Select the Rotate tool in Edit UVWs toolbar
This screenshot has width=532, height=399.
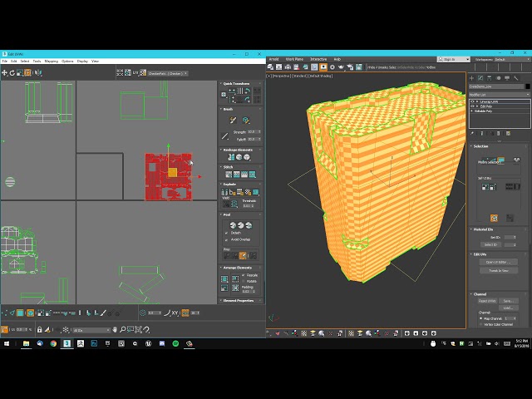(12, 72)
